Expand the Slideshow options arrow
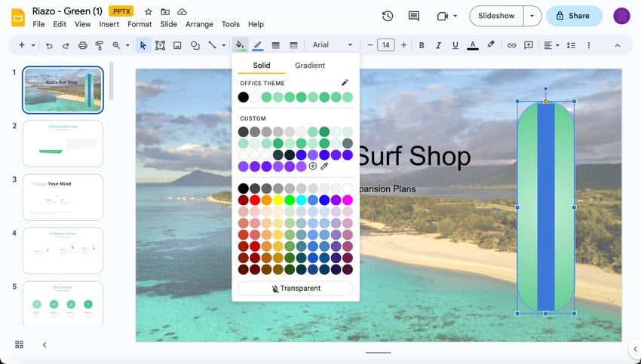The height and width of the screenshot is (364, 641). (532, 16)
